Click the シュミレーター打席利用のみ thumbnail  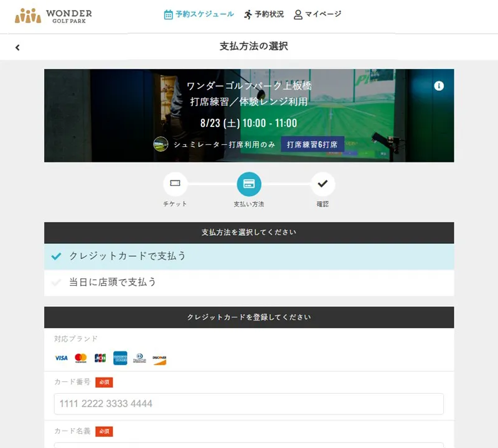161,144
